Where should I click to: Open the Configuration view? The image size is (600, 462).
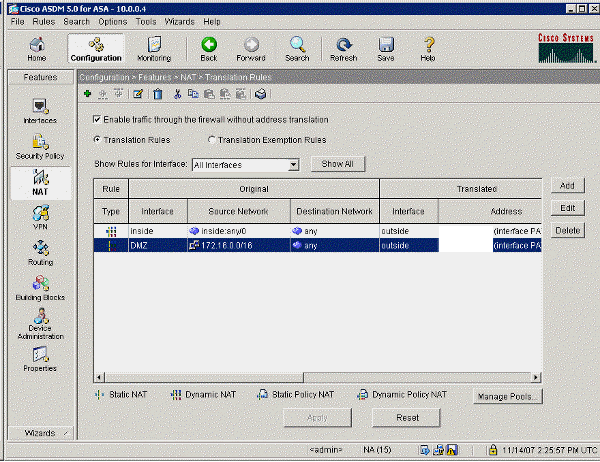coord(96,49)
